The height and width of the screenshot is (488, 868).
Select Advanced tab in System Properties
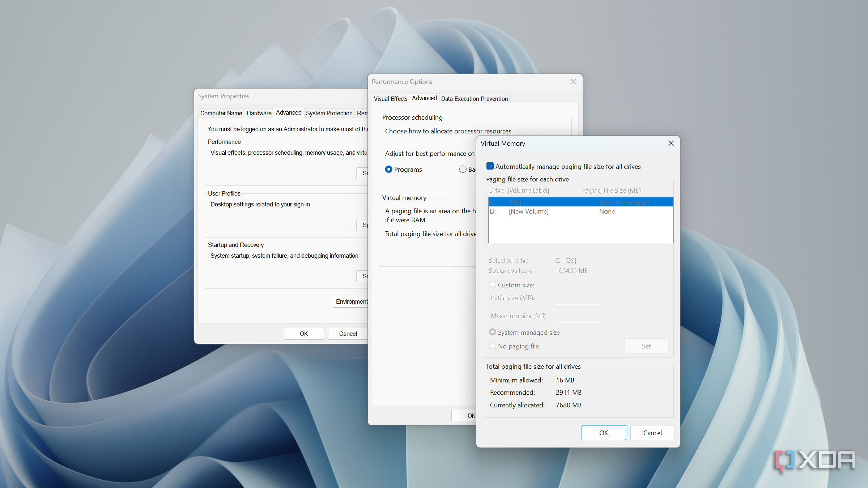tap(289, 112)
